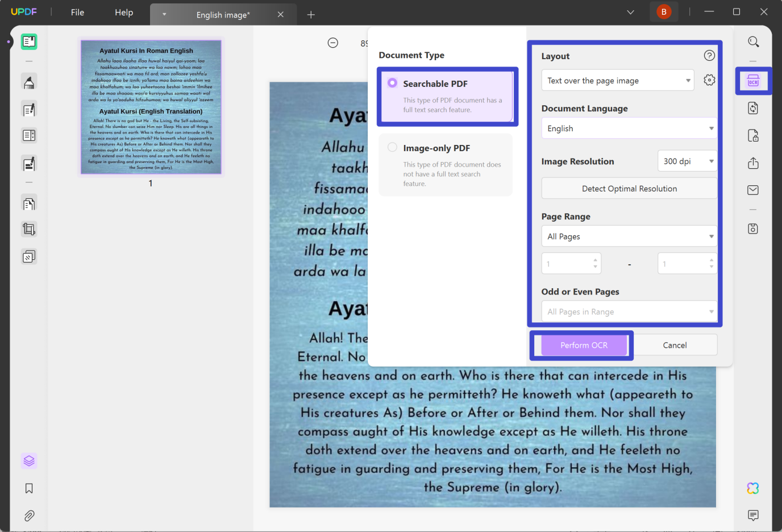
Task: Open the Crop Pages tool
Action: coord(29,229)
